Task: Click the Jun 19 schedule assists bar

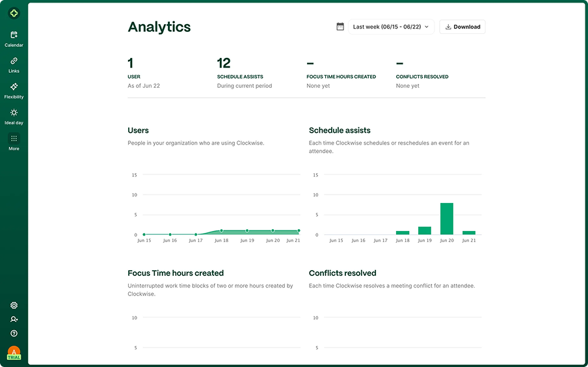Action: click(x=425, y=230)
